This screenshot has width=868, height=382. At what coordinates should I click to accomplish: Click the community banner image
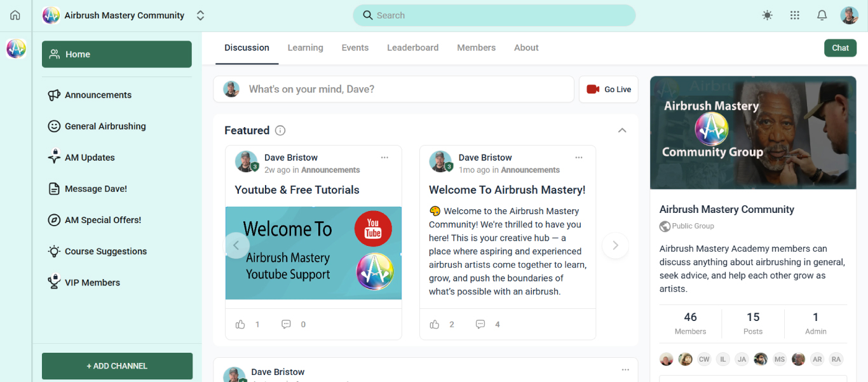pyautogui.click(x=753, y=133)
